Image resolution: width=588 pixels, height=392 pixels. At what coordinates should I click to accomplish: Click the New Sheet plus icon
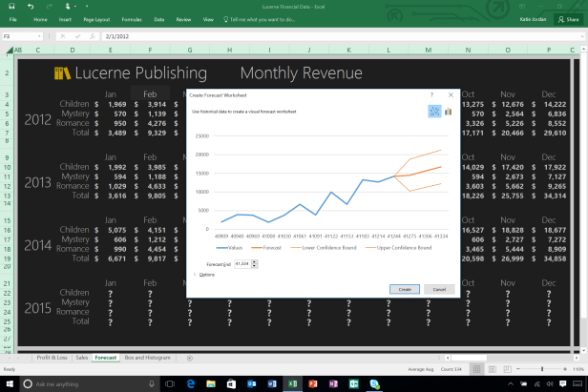click(190, 359)
